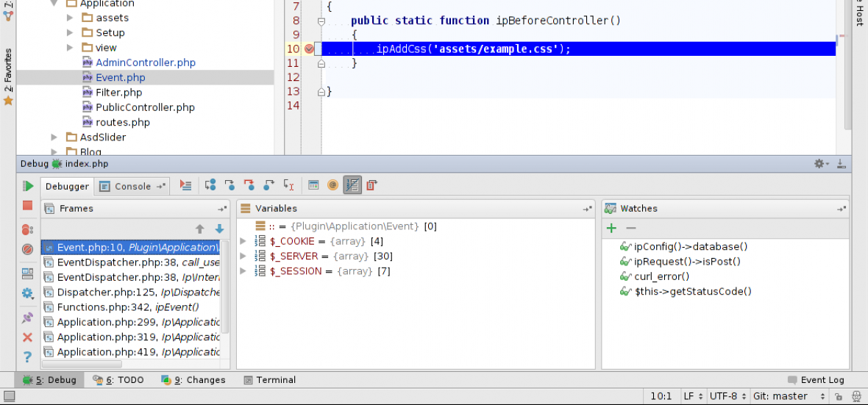The width and height of the screenshot is (868, 405).
Task: Select the Functions.php:342 ipEvent() frame
Action: [x=131, y=307]
